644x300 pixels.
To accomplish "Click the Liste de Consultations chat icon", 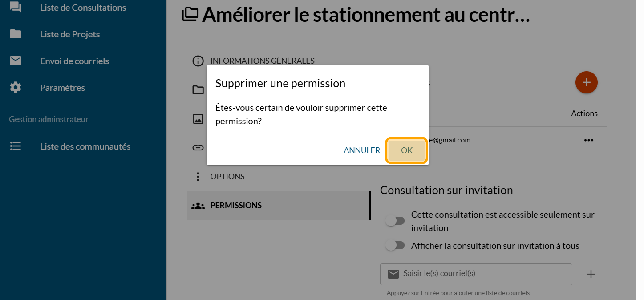I will pyautogui.click(x=16, y=8).
